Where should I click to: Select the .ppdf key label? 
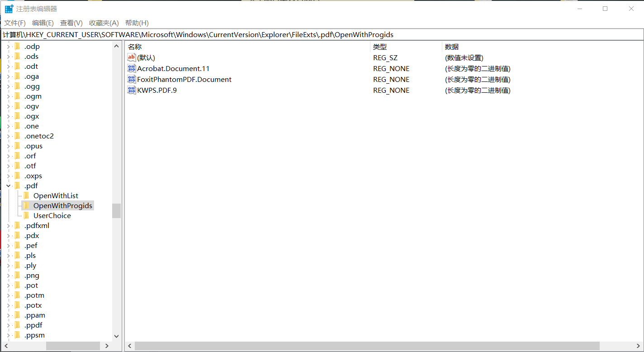pyautogui.click(x=33, y=325)
